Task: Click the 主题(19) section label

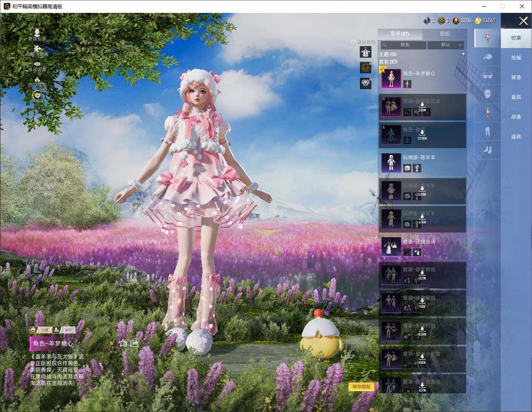Action: tap(388, 54)
